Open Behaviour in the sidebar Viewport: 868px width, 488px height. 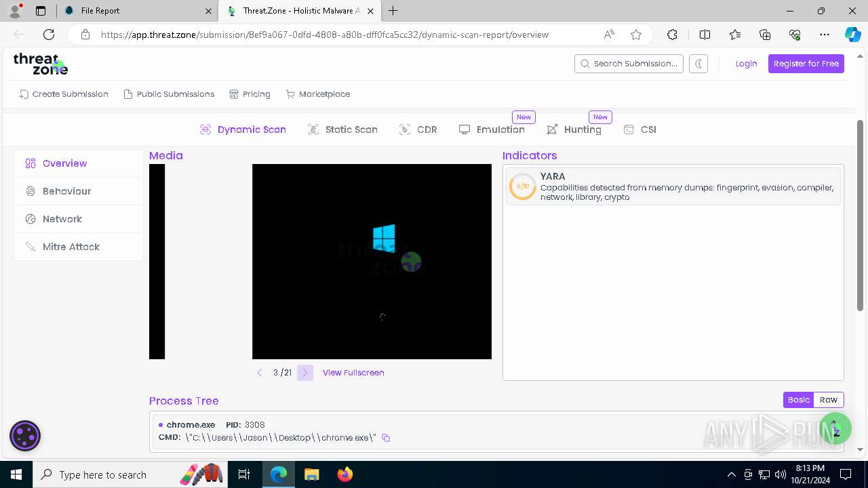click(78, 191)
